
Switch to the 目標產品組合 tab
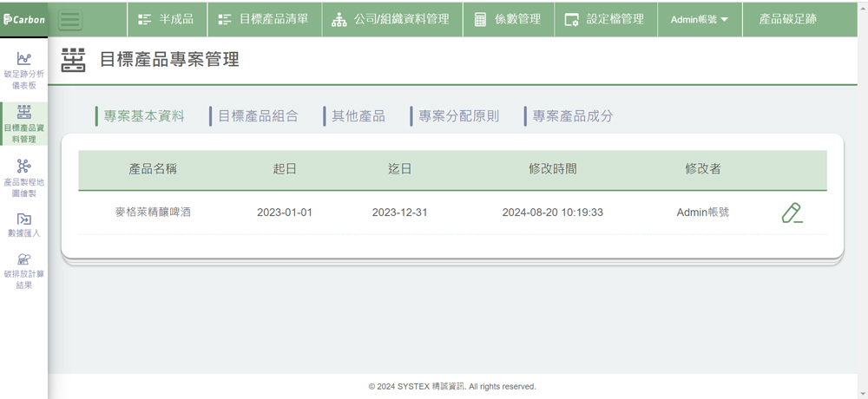tap(258, 116)
